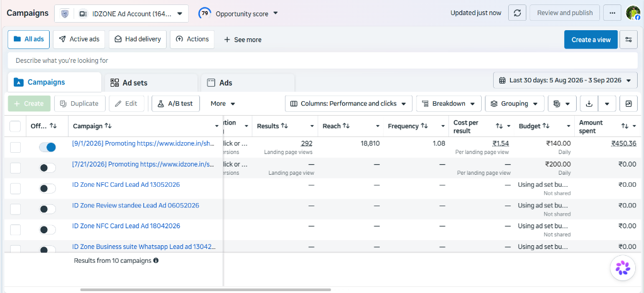
Task: Enable ID Zone NFC Card Lead Ad 13052026 toggle
Action: 47,189
